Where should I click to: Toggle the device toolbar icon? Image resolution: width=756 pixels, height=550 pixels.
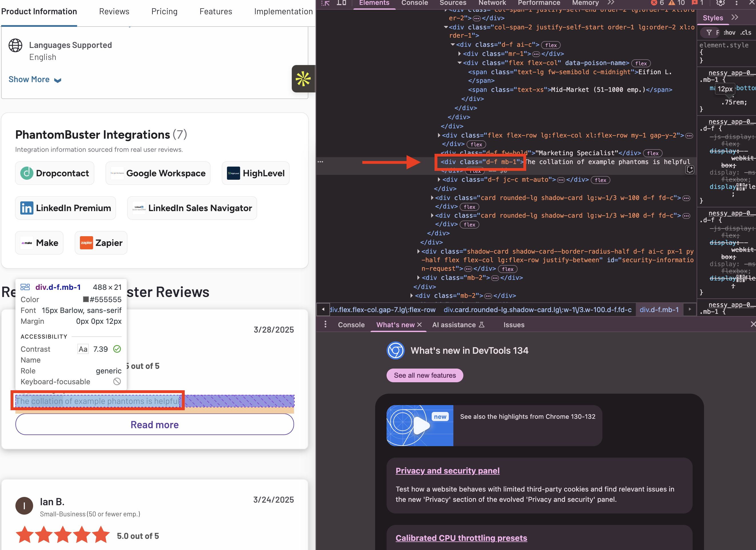[x=341, y=3]
